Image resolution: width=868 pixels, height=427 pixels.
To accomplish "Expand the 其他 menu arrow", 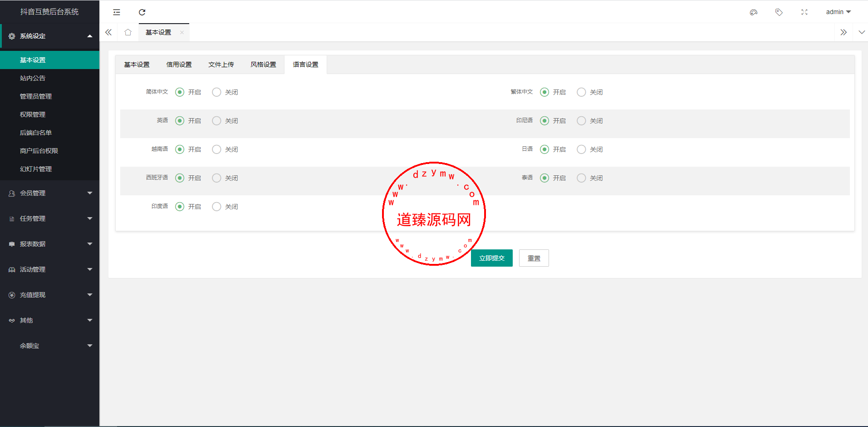I will 90,320.
